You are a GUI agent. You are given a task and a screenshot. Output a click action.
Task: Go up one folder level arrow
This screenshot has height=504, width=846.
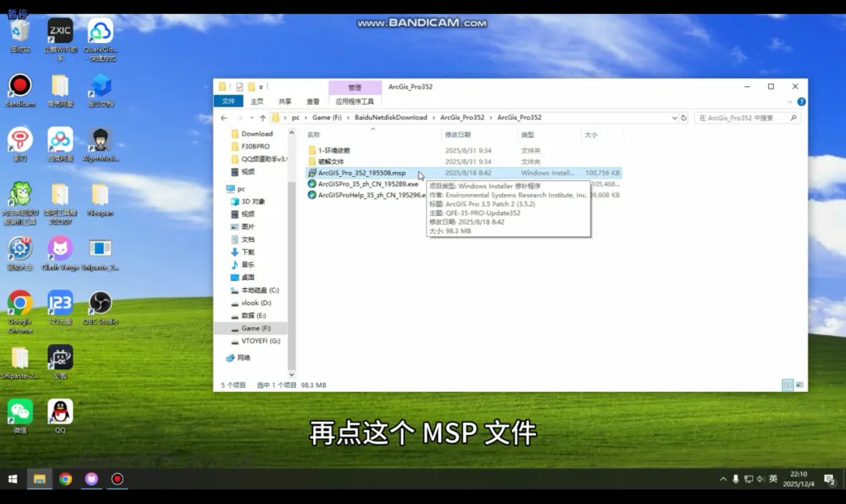262,117
